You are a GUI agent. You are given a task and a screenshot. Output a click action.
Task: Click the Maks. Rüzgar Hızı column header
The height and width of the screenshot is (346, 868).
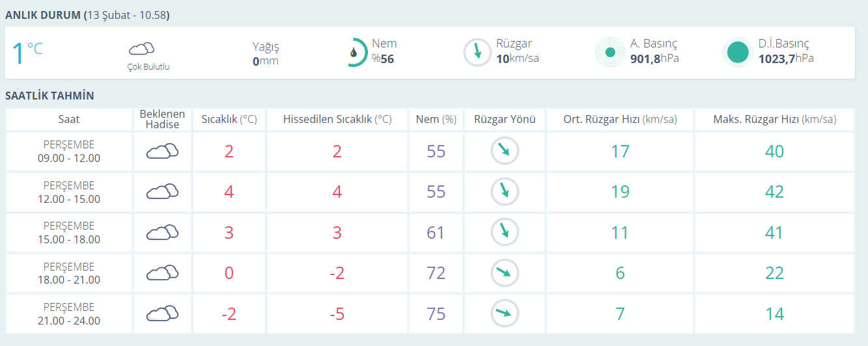(774, 120)
